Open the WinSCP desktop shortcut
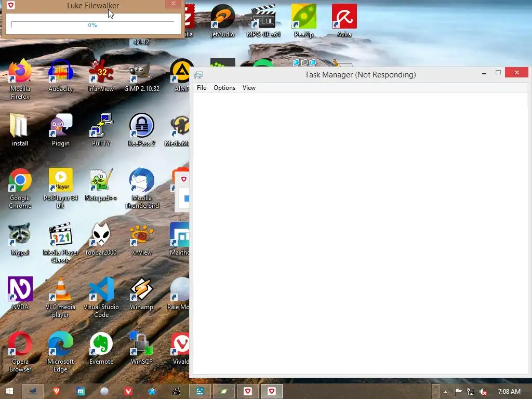Viewport: 532px width, 399px height. pyautogui.click(x=141, y=349)
